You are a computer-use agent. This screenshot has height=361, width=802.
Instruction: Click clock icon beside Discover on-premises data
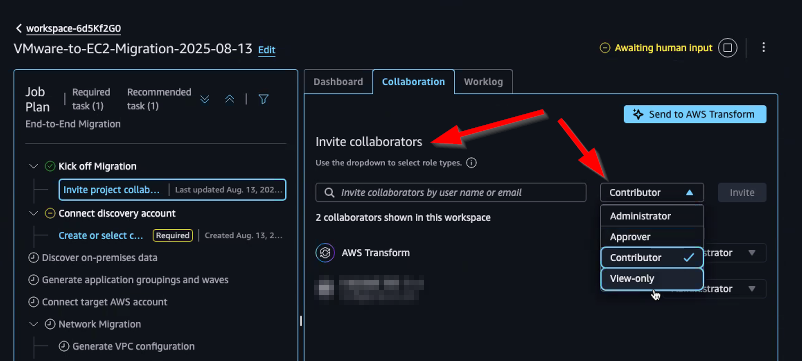pos(34,258)
